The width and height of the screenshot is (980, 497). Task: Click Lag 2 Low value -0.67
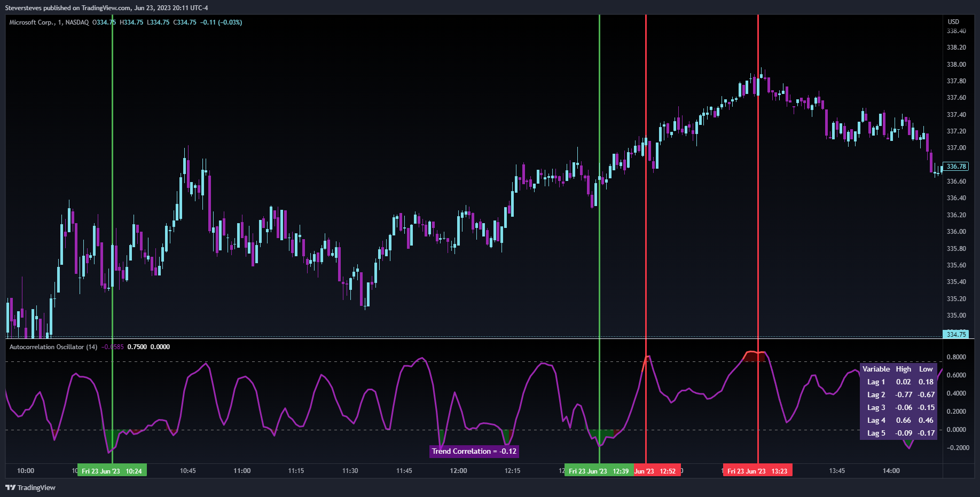(x=926, y=395)
